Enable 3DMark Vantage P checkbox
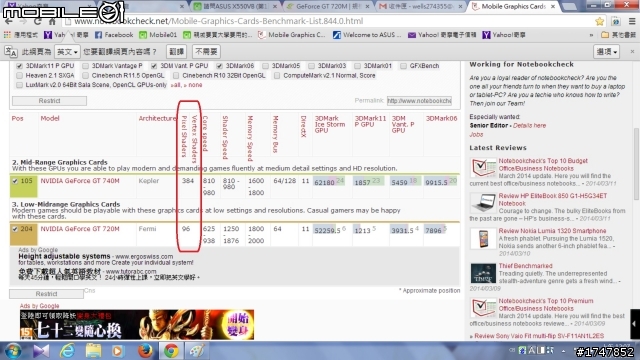 coord(85,66)
